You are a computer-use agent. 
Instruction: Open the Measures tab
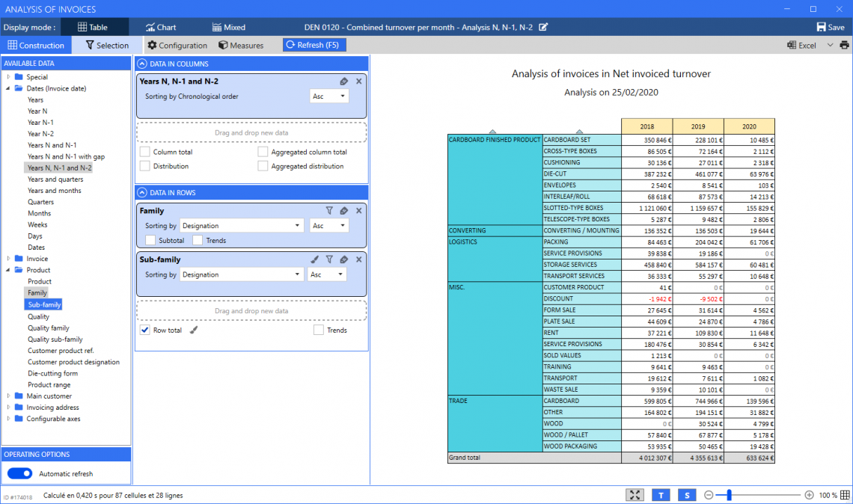pos(241,45)
